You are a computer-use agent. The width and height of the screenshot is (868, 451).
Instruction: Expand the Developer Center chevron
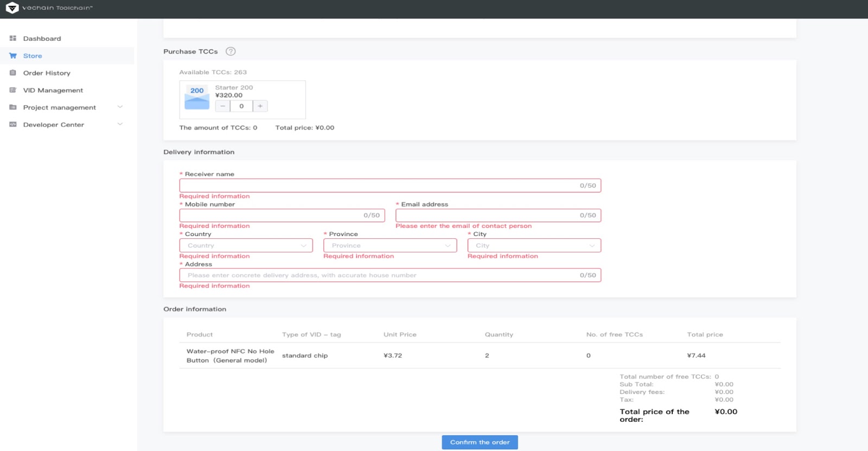[120, 124]
